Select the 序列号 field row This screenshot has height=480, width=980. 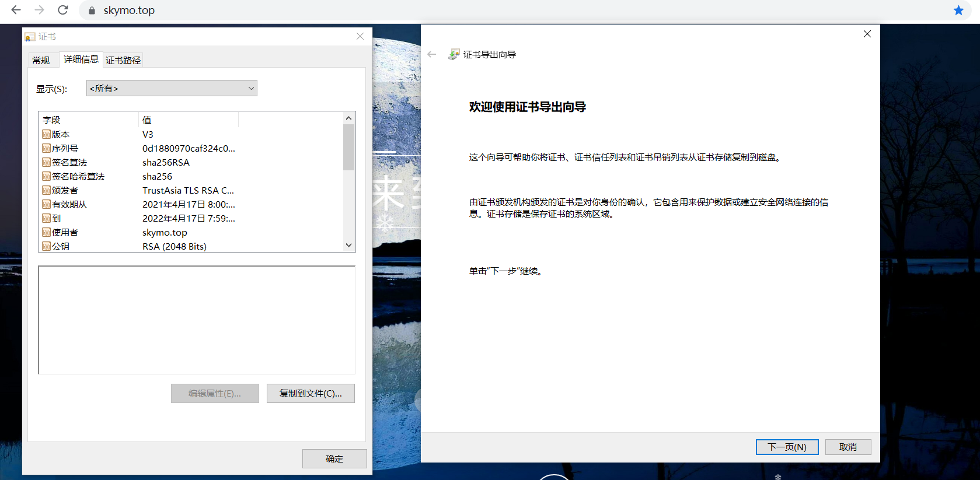pos(65,148)
